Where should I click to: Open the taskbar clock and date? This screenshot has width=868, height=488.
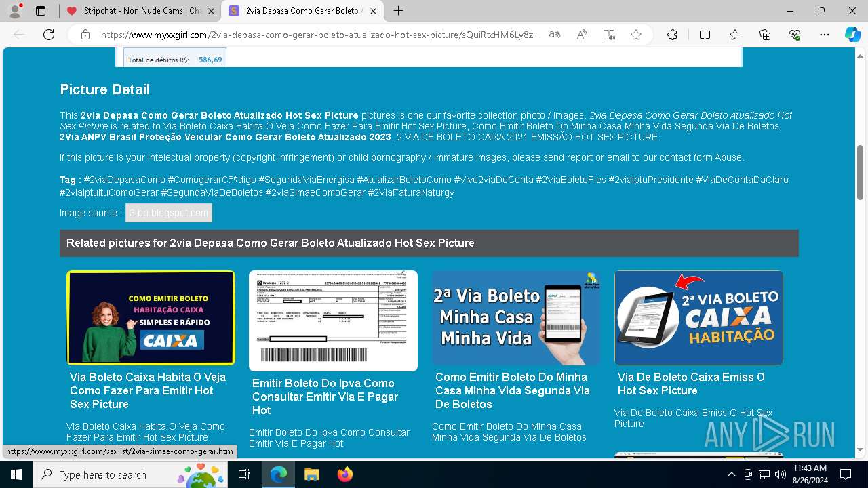(x=810, y=474)
